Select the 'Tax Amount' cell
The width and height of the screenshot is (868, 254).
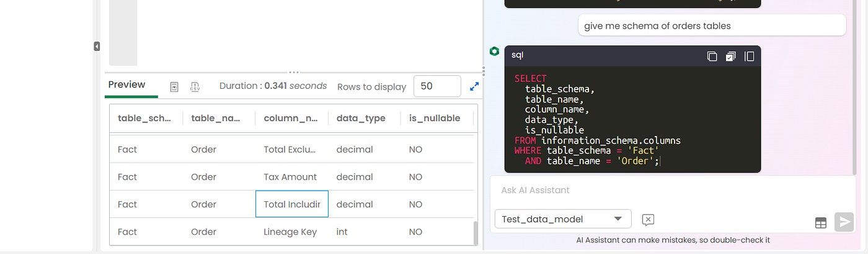coord(291,177)
